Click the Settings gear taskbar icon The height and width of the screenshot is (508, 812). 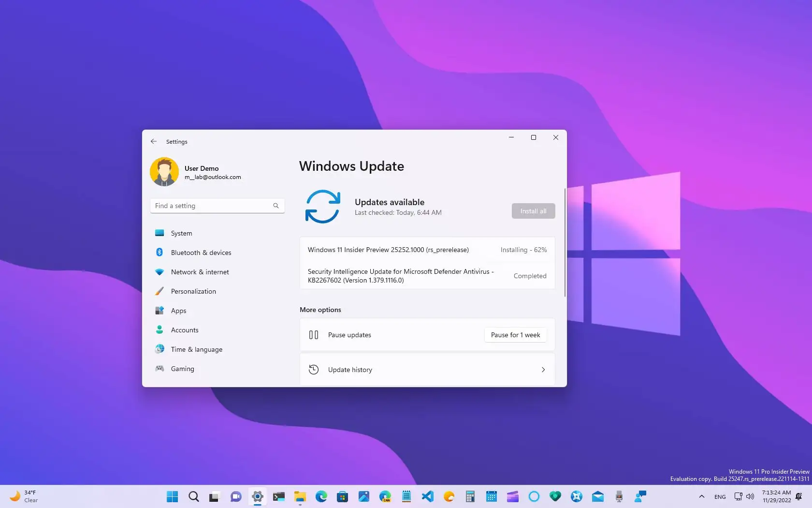[258, 496]
